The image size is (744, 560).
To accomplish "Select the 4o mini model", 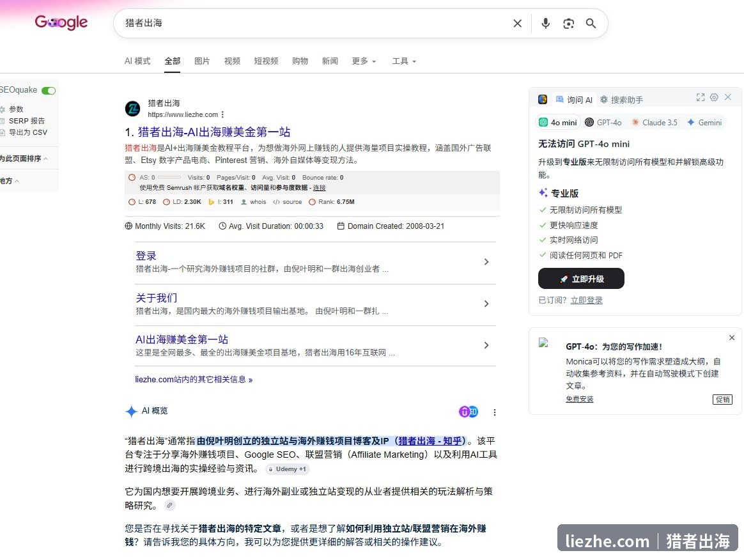I will click(558, 123).
